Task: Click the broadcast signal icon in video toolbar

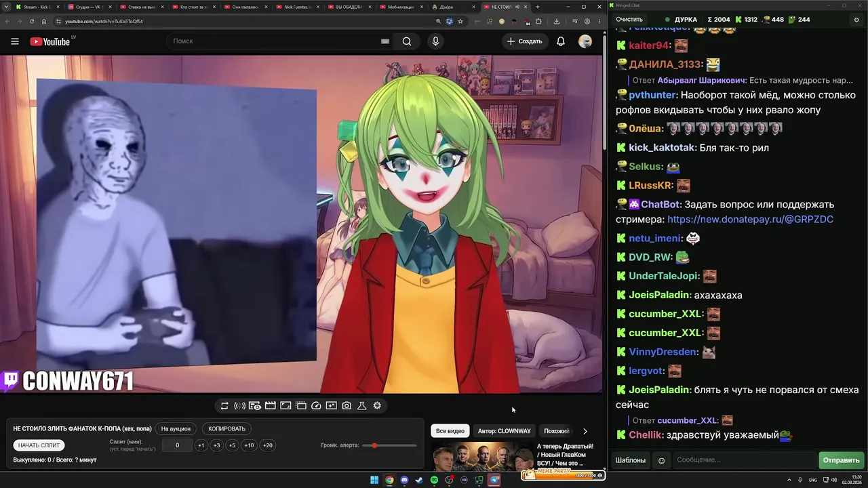Action: pos(239,406)
